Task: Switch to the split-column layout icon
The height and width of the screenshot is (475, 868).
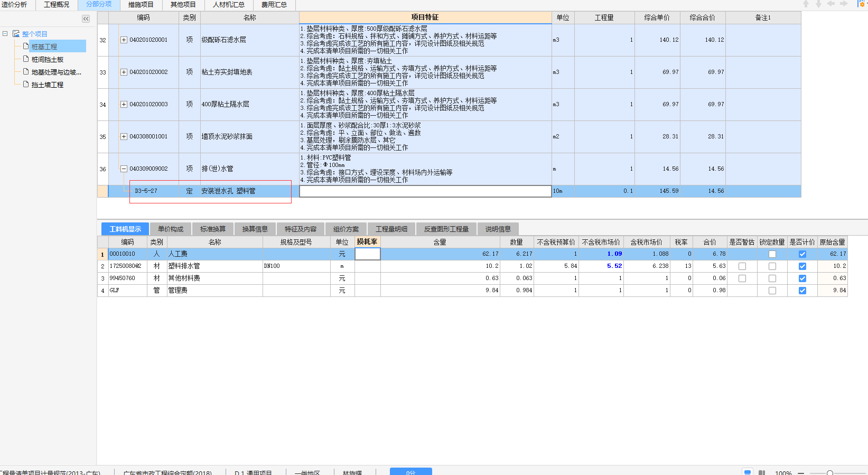Action: 762,472
